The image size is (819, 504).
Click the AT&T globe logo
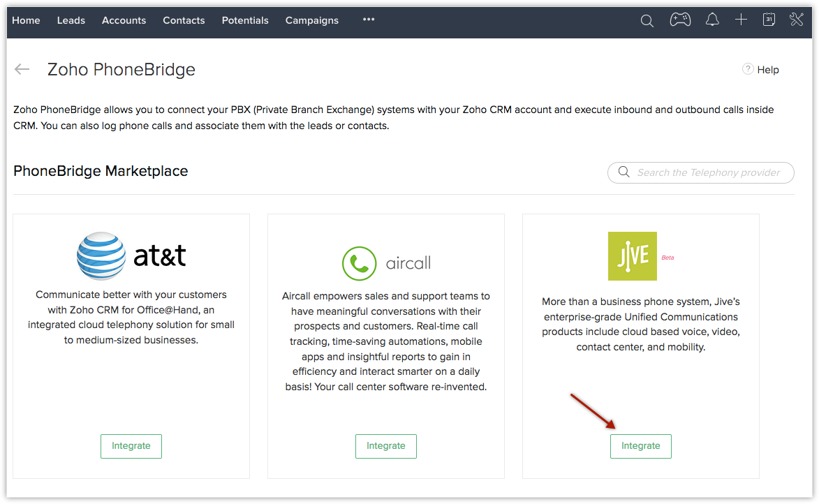click(101, 255)
